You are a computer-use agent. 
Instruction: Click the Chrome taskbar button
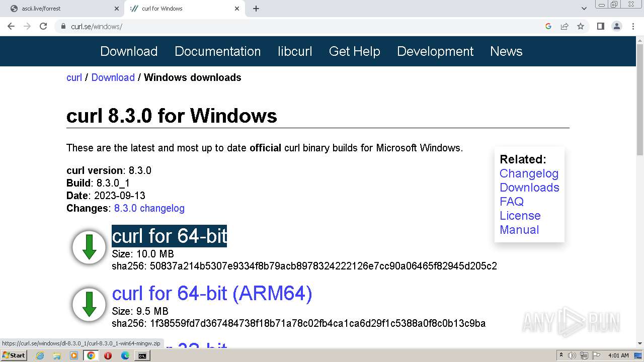point(91,355)
